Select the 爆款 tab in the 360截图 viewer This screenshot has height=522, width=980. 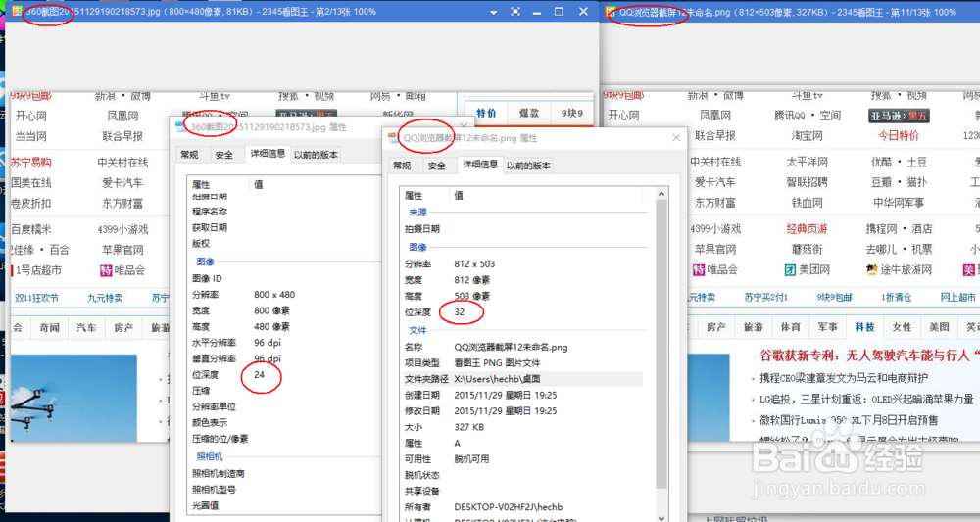pyautogui.click(x=529, y=113)
